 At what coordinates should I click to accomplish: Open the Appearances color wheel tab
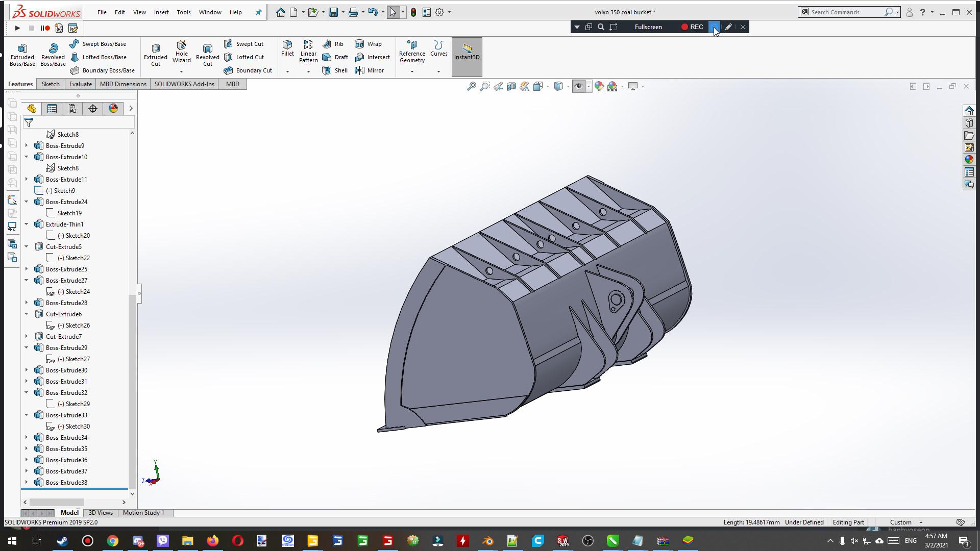point(113,109)
